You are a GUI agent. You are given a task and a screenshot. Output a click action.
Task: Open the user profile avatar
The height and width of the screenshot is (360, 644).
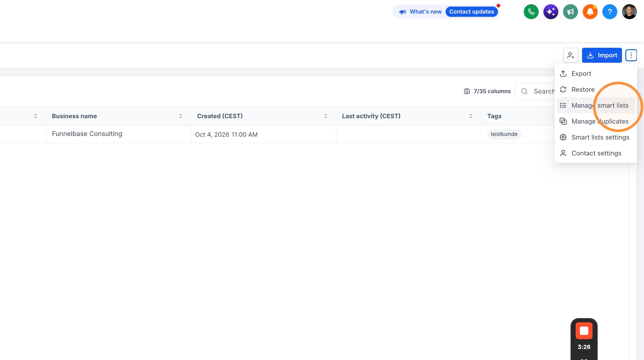click(629, 12)
